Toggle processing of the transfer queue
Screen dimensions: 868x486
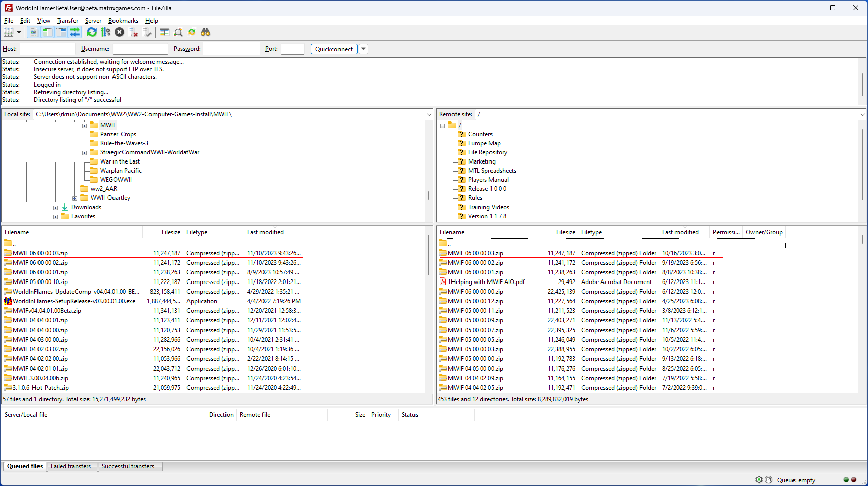pyautogui.click(x=106, y=32)
